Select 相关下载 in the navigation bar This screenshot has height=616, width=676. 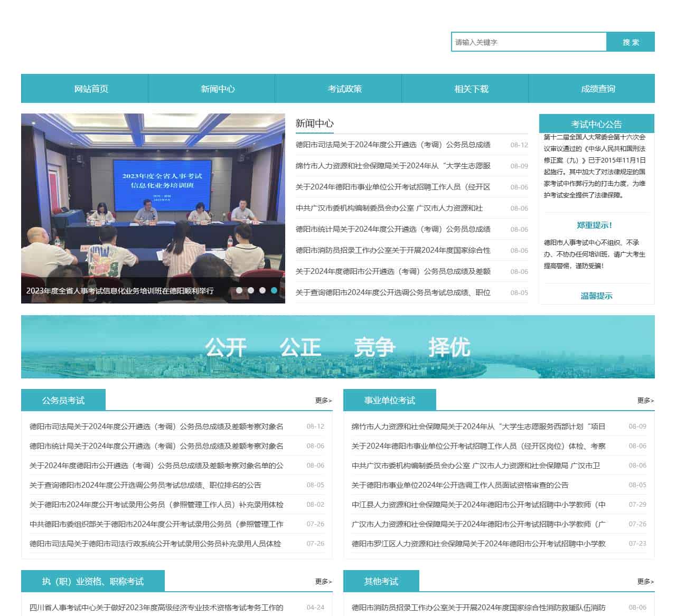click(x=471, y=89)
